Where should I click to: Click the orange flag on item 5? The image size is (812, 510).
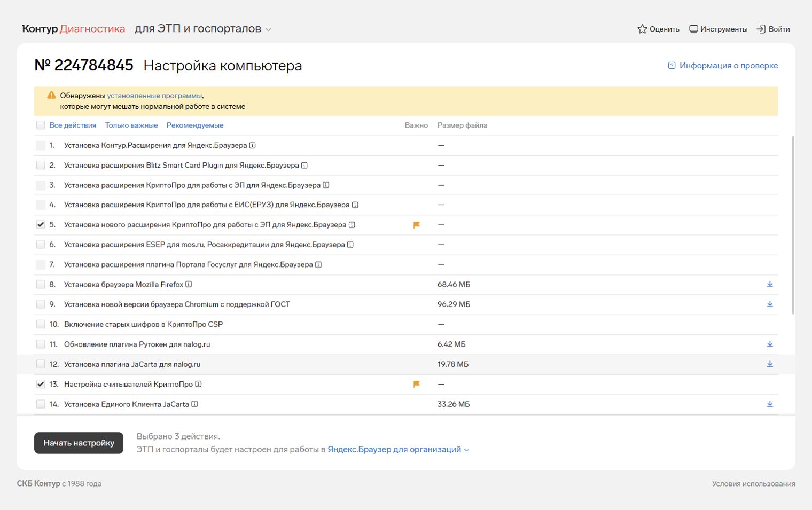(417, 225)
